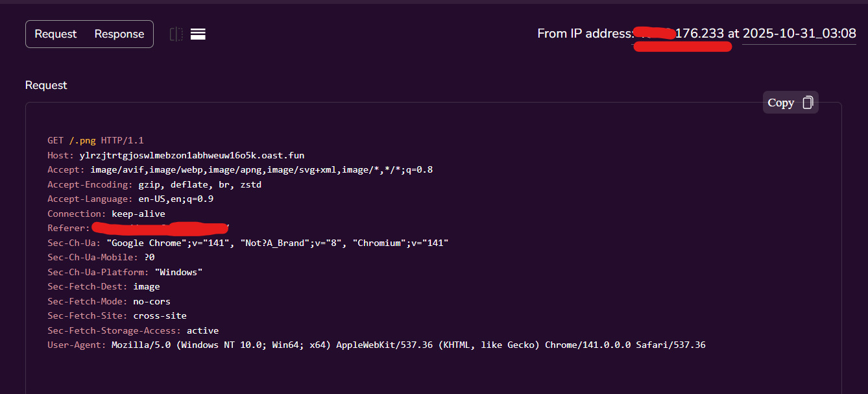Select the stacked list view icon
Viewport: 868px width, 394px height.
tap(198, 34)
